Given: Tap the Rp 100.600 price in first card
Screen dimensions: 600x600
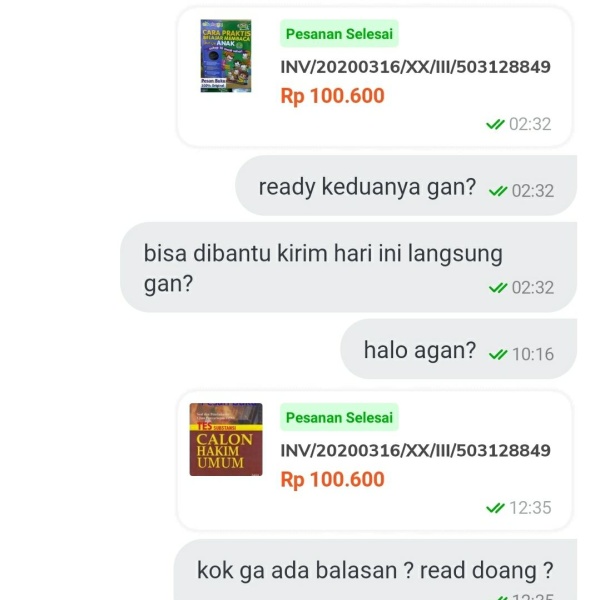Looking at the screenshot, I should coord(332,96).
